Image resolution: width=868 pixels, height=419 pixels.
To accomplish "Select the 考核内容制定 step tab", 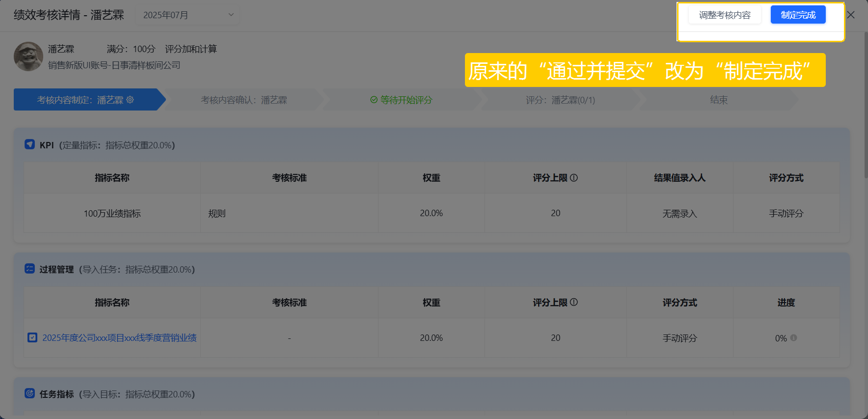I will [87, 100].
